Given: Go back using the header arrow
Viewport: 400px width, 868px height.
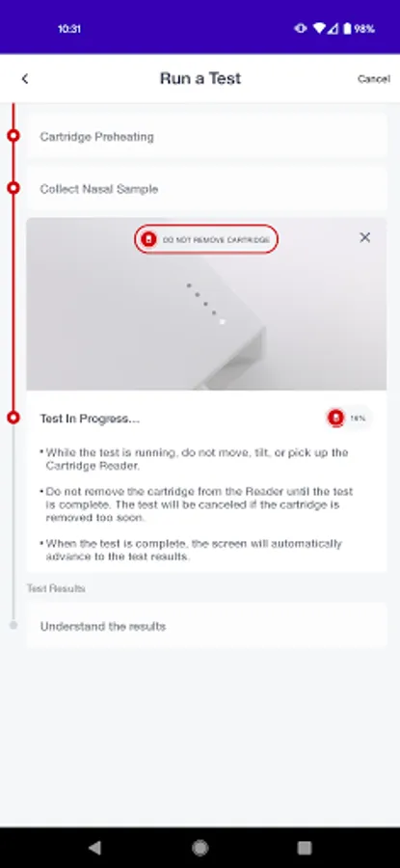Looking at the screenshot, I should [25, 79].
